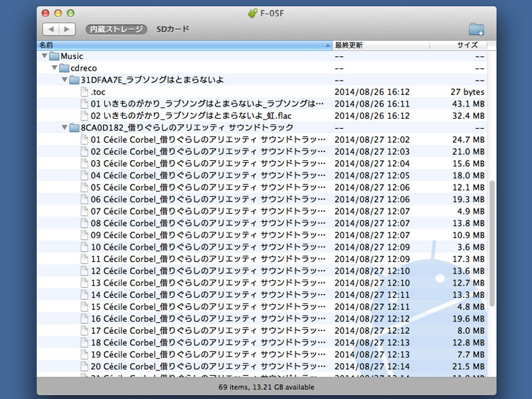Click date 2014/08/27 12:02 cell

[372, 140]
